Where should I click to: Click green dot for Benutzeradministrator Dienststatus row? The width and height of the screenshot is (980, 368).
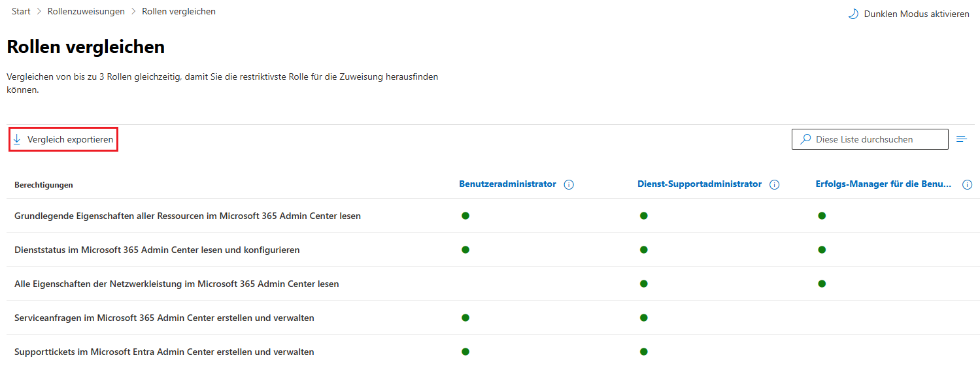click(465, 250)
